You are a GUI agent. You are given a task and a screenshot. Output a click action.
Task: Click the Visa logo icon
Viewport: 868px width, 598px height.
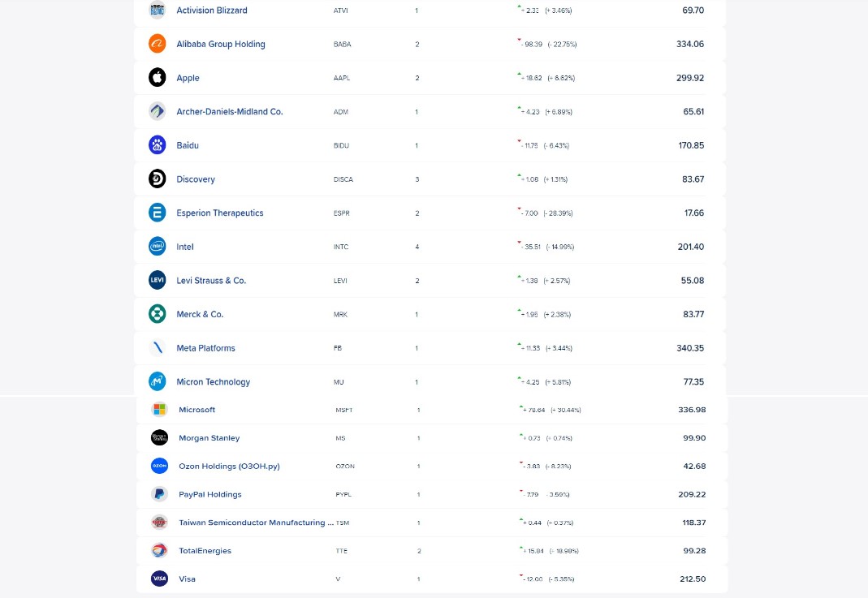(x=159, y=579)
